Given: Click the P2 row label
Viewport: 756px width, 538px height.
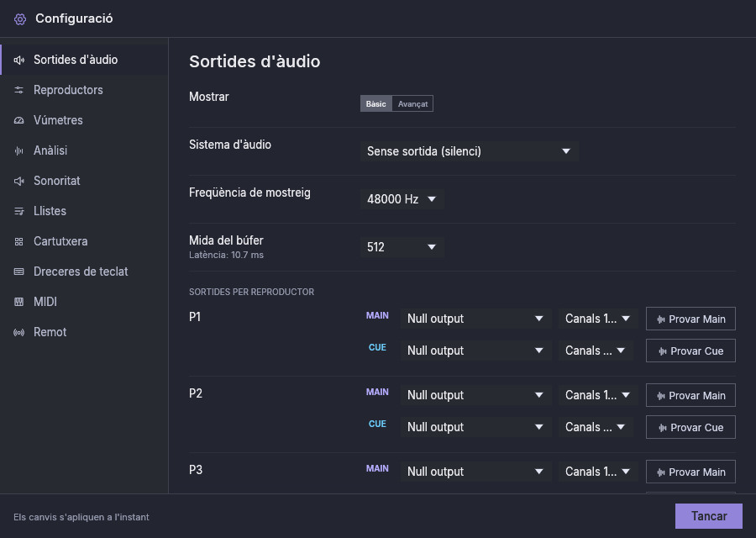Looking at the screenshot, I should [x=195, y=393].
